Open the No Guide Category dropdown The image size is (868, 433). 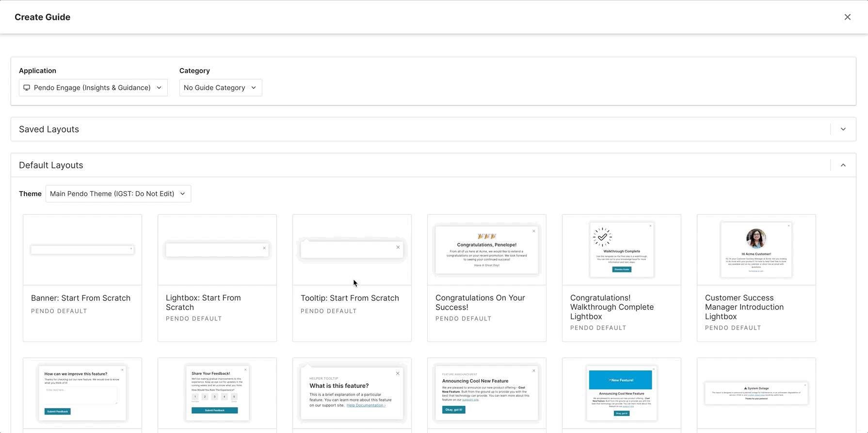coord(221,88)
